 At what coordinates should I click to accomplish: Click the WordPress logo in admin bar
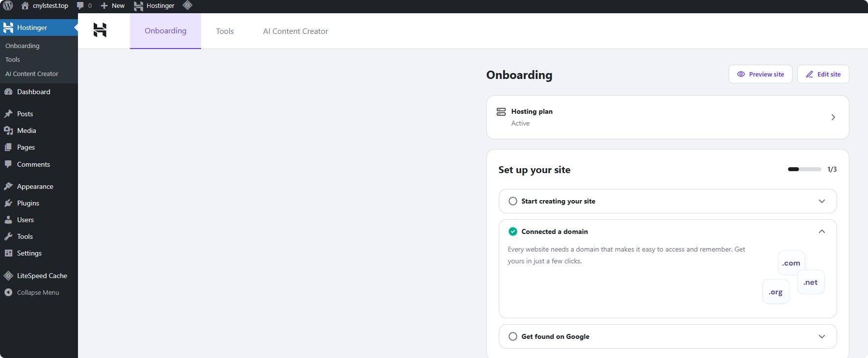click(8, 6)
